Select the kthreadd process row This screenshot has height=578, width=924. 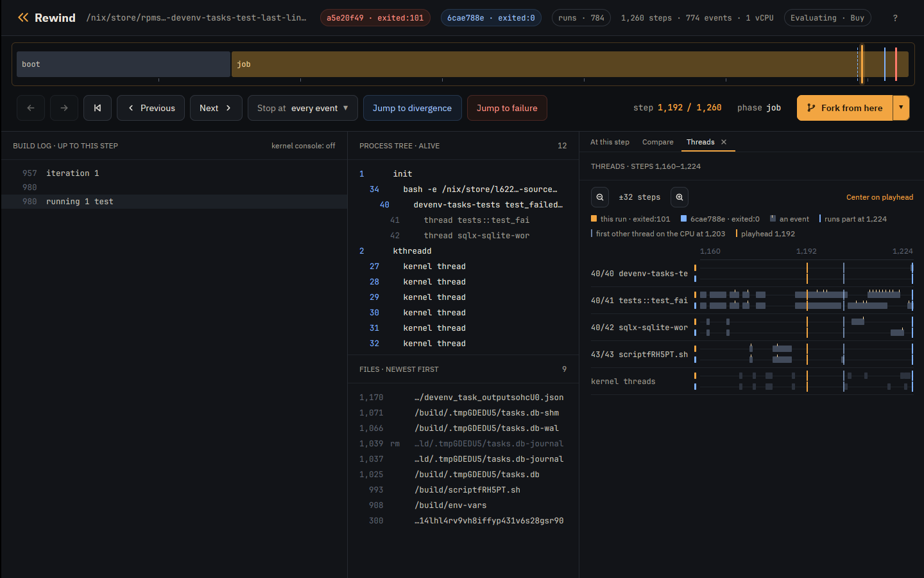463,251
